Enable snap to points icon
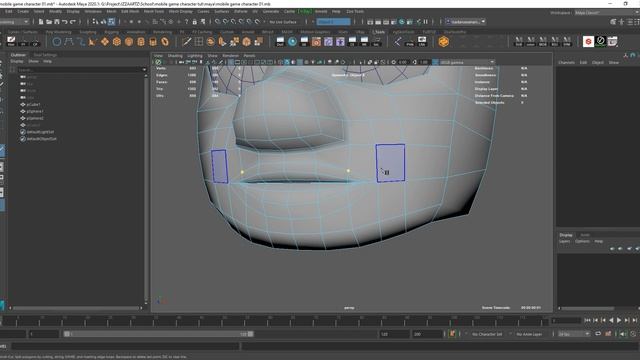The width and height of the screenshot is (640, 360). point(233,22)
